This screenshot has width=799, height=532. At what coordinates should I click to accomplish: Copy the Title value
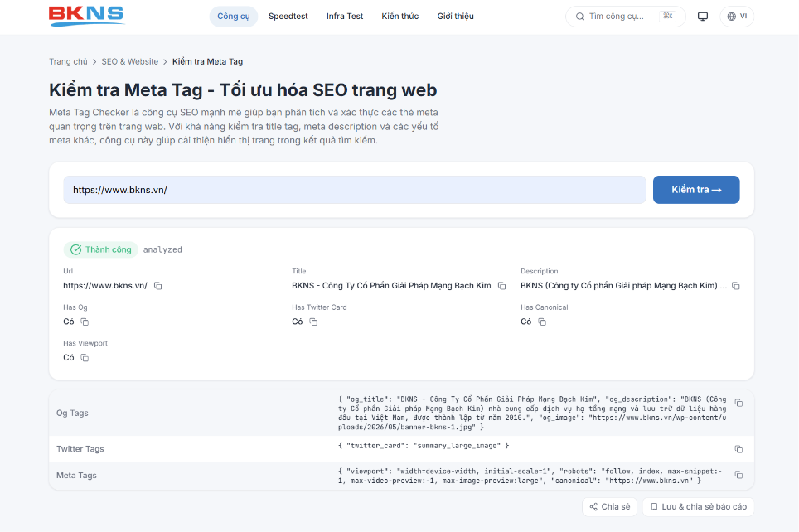[502, 286]
